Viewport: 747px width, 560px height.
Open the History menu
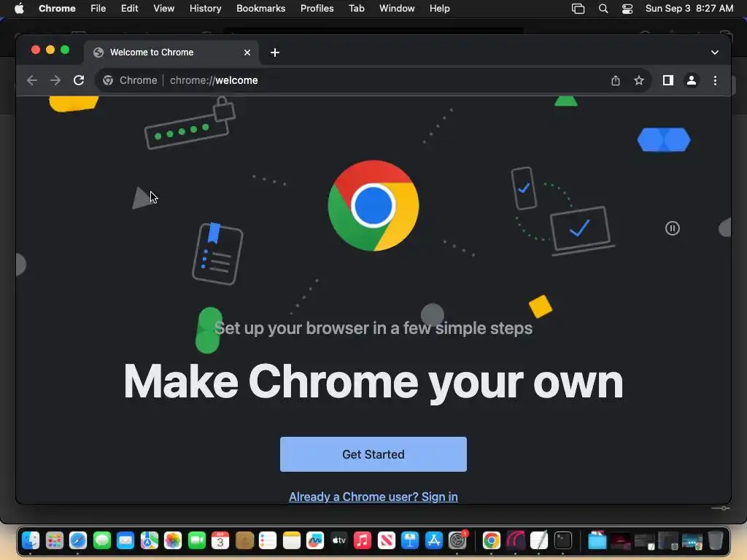click(205, 9)
